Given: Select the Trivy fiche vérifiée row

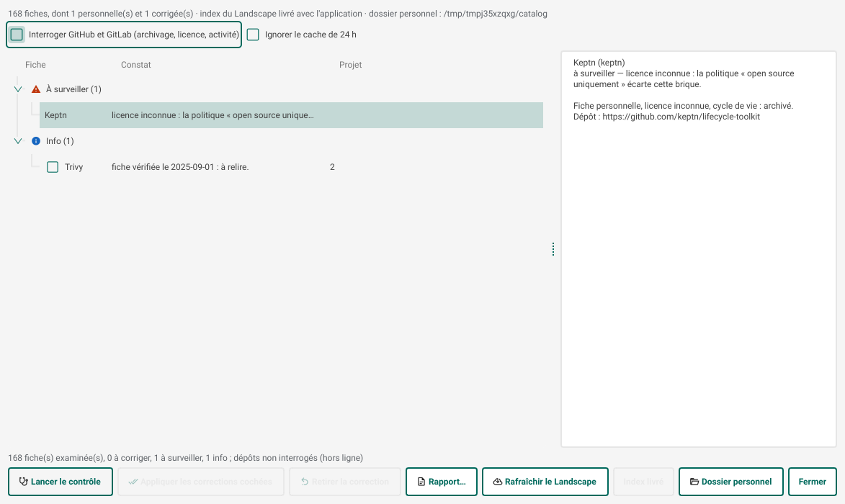Looking at the screenshot, I should coord(291,167).
